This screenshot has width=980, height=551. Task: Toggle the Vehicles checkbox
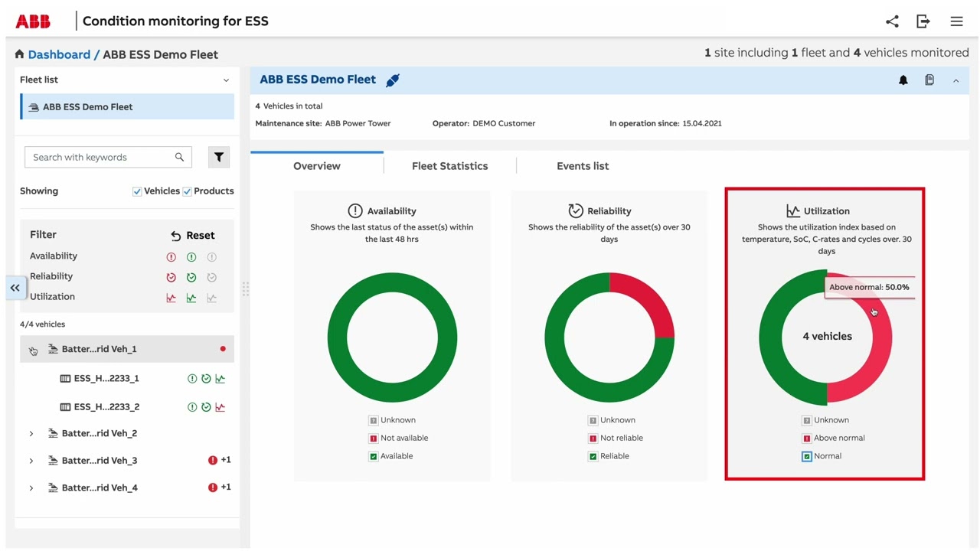pos(137,191)
